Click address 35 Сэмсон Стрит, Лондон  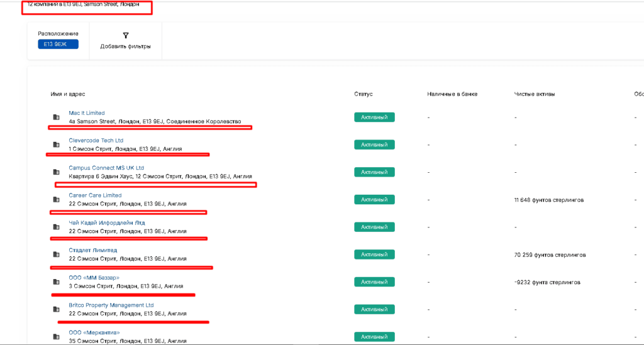[x=128, y=341]
